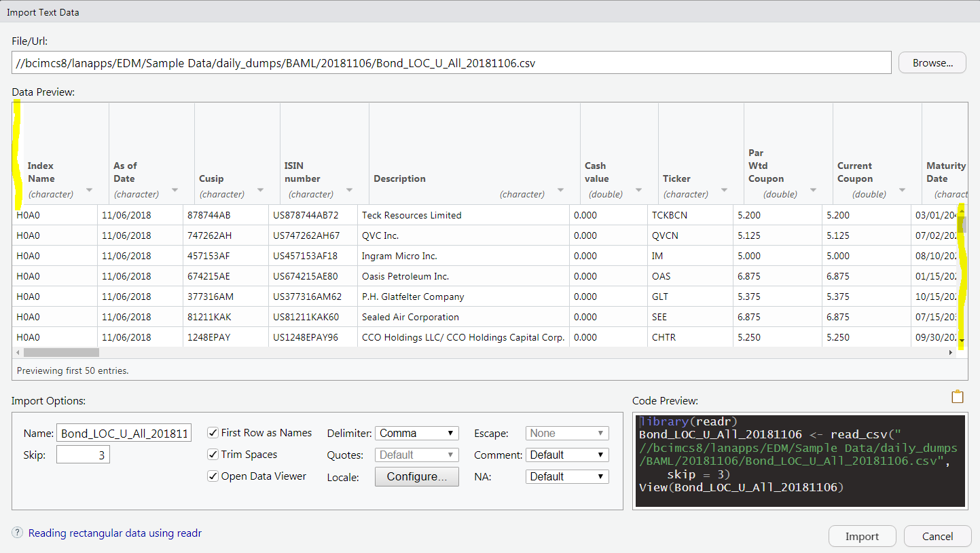Screen dimensions: 980x553
Task: Disable Open Data Viewer option
Action: [213, 476]
